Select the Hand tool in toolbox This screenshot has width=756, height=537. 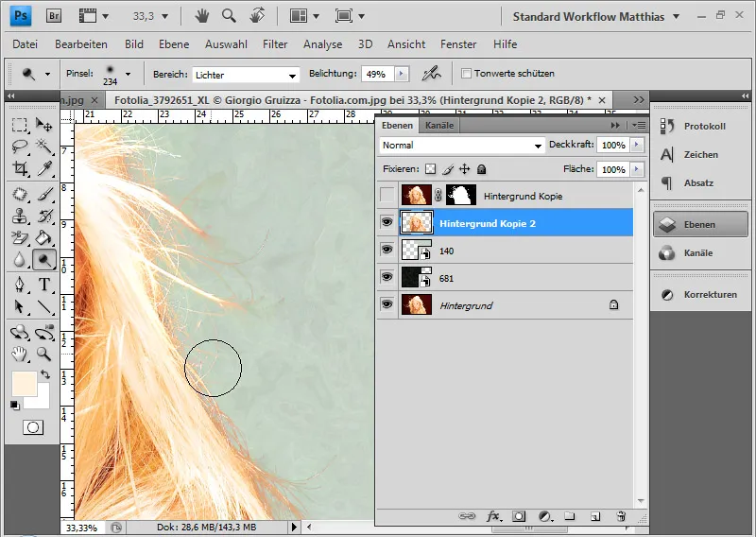[19, 355]
